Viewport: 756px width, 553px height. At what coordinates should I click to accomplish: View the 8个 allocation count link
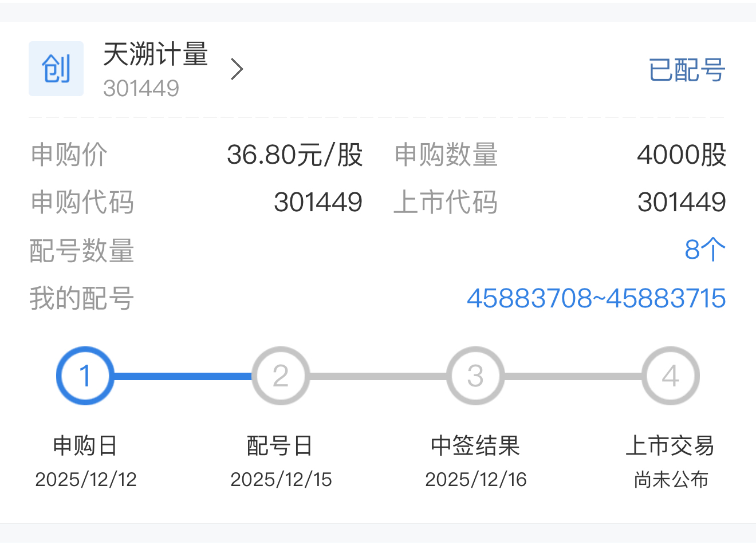(705, 250)
